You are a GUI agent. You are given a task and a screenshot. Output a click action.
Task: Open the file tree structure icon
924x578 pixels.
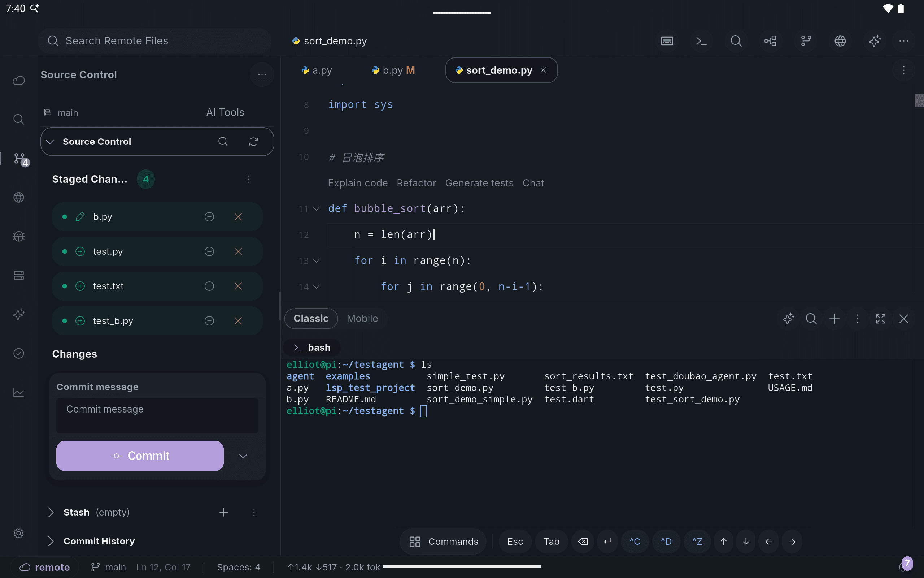click(x=771, y=41)
